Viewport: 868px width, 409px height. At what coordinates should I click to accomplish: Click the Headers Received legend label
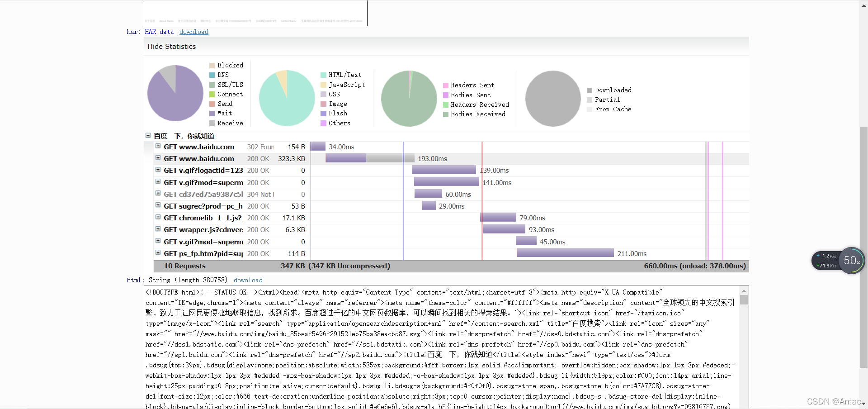(480, 105)
